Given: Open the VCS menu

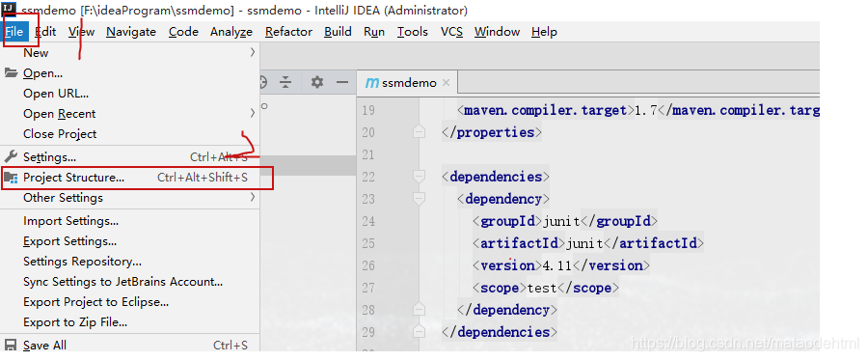Looking at the screenshot, I should 451,32.
